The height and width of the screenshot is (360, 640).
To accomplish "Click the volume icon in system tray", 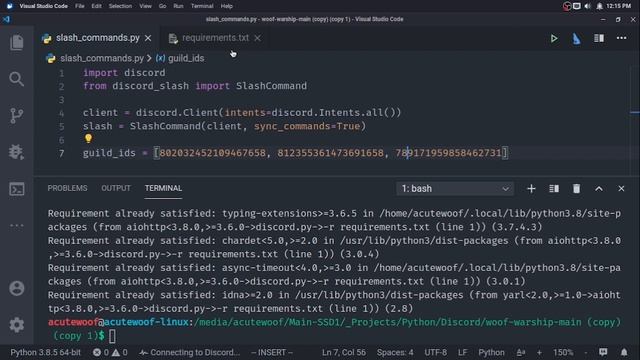I will coord(588,6).
